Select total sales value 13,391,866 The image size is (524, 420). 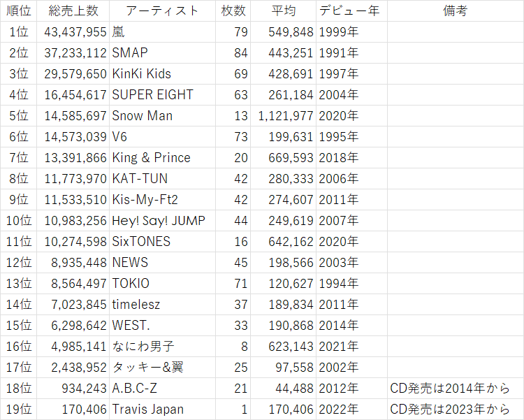click(x=73, y=157)
